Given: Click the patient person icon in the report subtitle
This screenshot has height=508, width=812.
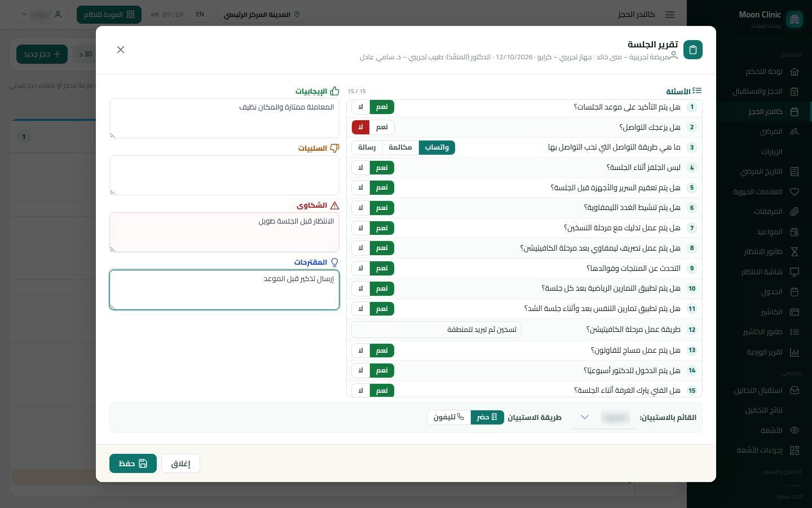Looking at the screenshot, I should (x=673, y=56).
